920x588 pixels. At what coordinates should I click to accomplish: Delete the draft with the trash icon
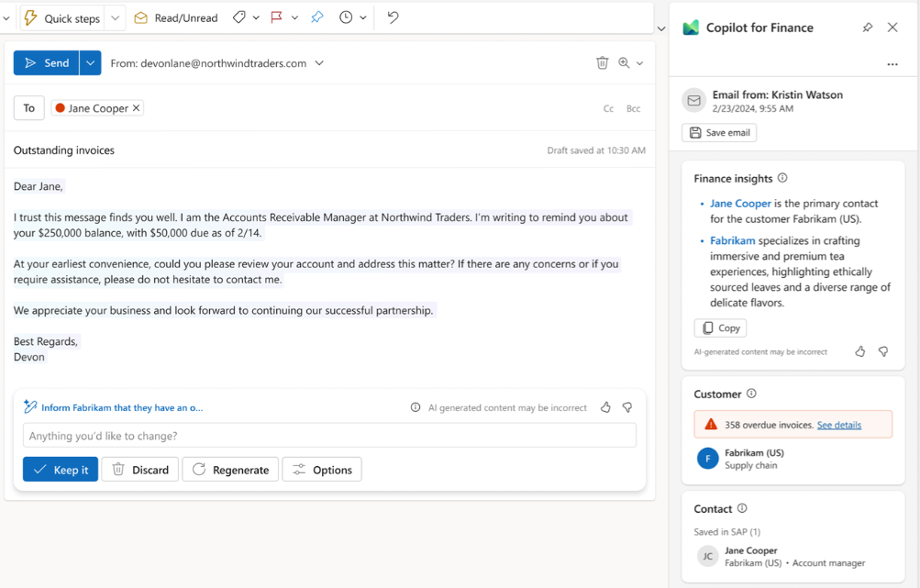602,62
